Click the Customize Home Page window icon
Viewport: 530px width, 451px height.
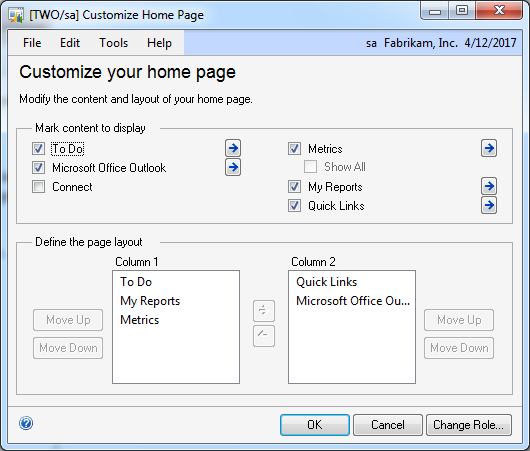pos(16,15)
